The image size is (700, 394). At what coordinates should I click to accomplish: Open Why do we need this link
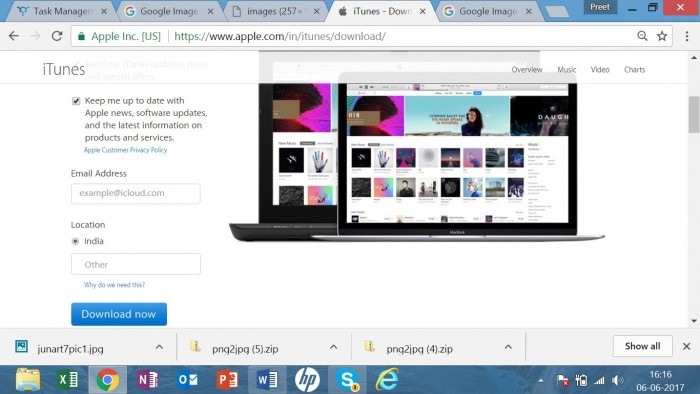[114, 285]
